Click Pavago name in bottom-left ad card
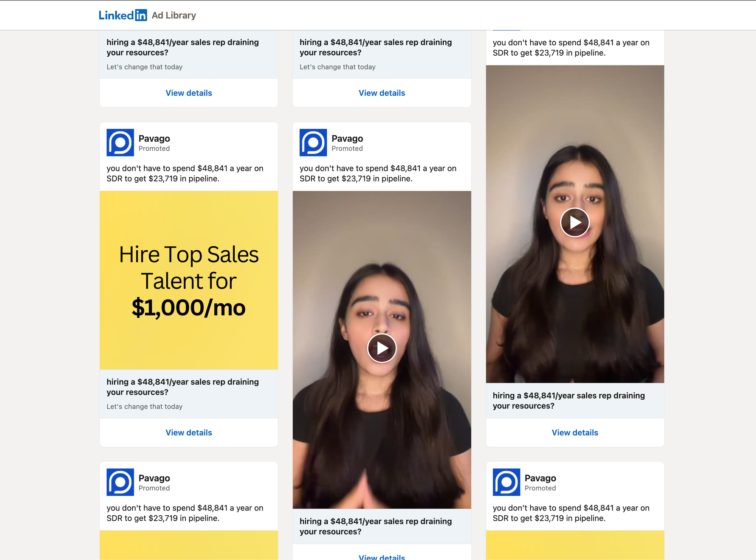 [x=154, y=478]
